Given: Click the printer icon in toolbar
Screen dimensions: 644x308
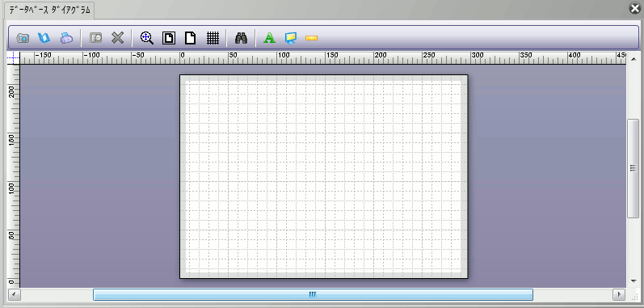Looking at the screenshot, I should pos(66,38).
